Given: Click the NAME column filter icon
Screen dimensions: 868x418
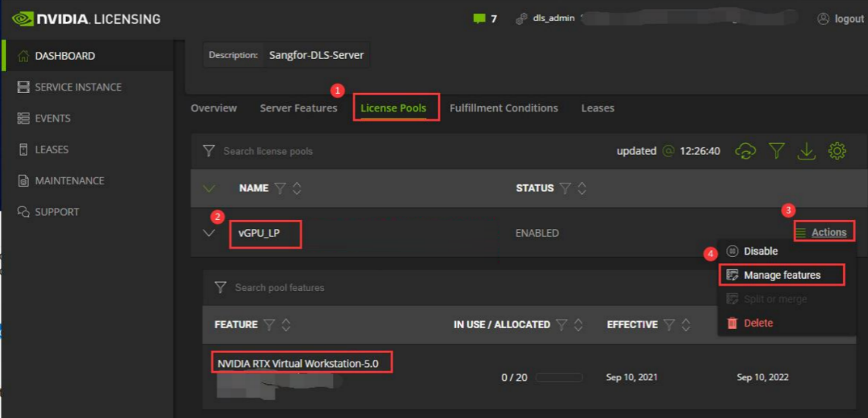Looking at the screenshot, I should tap(280, 188).
